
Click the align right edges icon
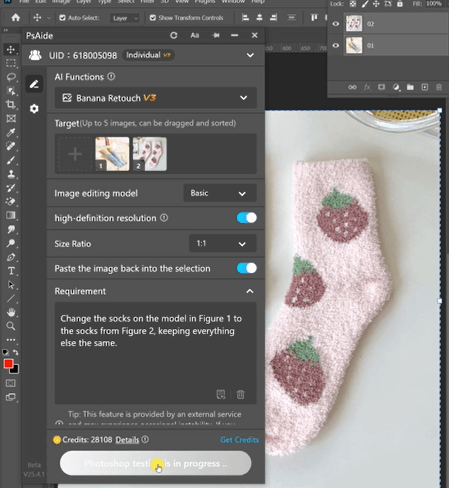coord(273,18)
